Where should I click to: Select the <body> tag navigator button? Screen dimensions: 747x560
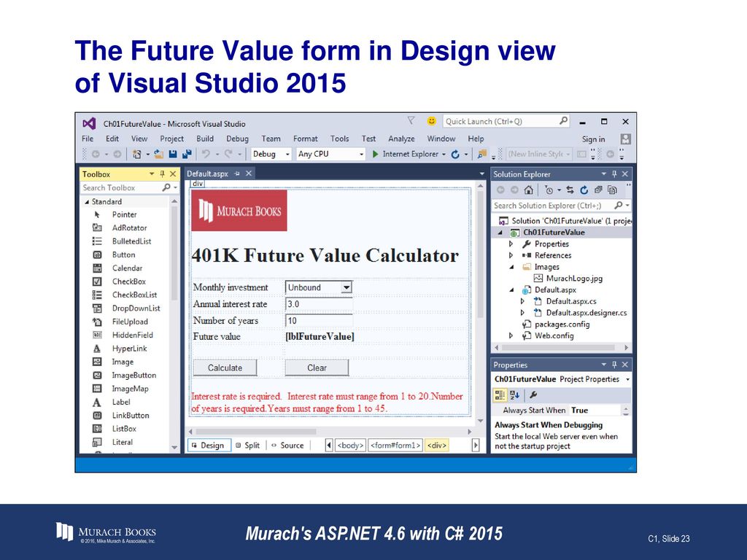click(350, 446)
